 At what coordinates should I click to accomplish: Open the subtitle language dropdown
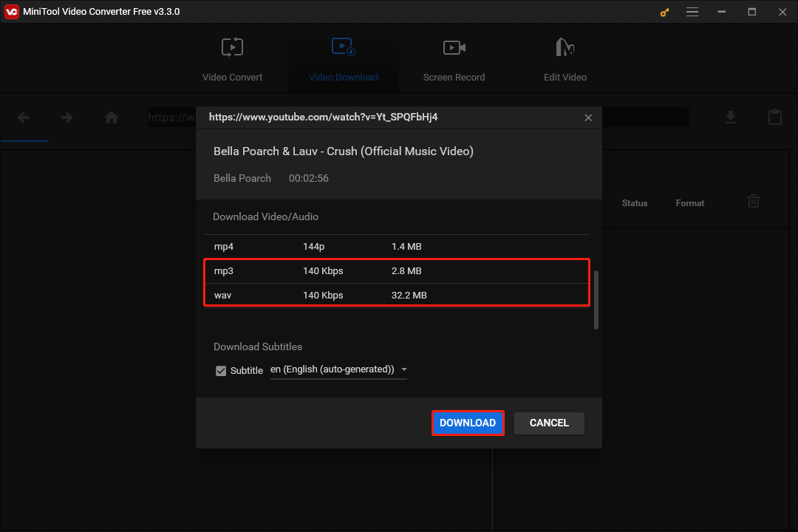pyautogui.click(x=338, y=369)
